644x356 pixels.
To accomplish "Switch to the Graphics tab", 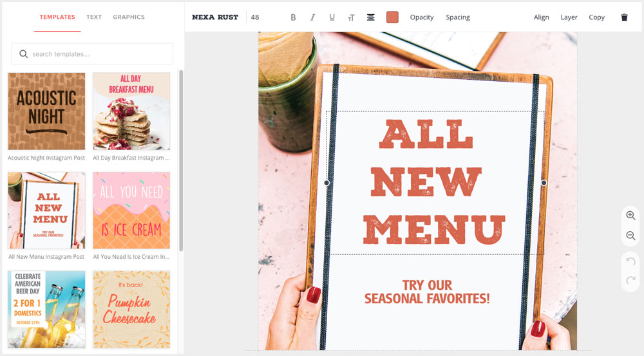I will pos(129,17).
